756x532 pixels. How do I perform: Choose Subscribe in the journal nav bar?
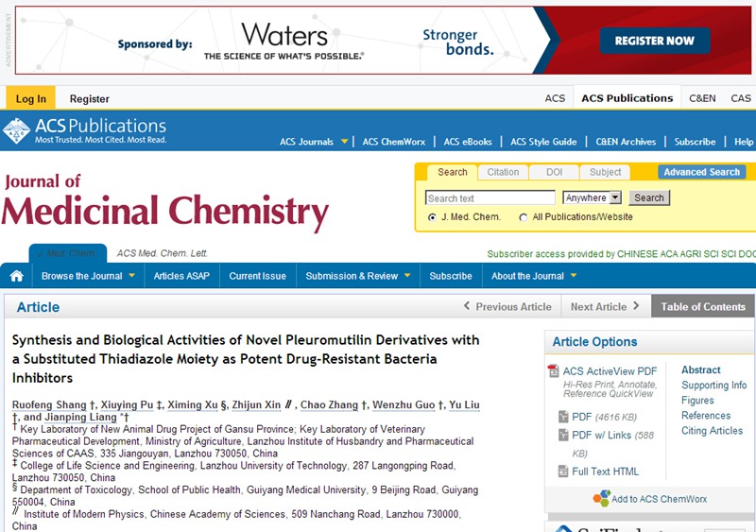451,276
